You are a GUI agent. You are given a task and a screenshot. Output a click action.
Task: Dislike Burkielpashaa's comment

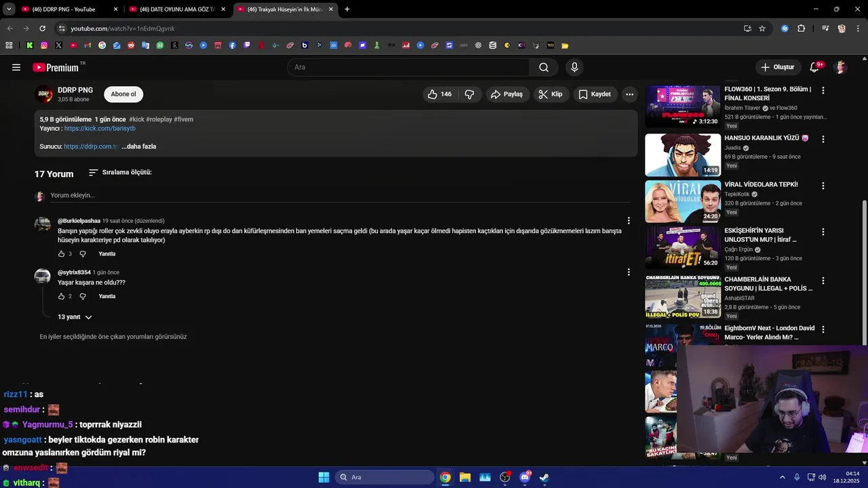click(83, 254)
